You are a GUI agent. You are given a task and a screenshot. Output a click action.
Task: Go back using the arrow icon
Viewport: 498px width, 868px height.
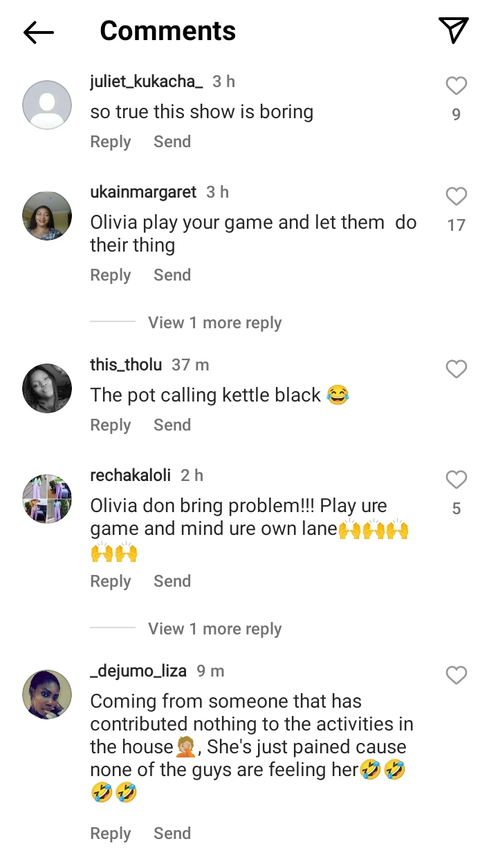[38, 32]
